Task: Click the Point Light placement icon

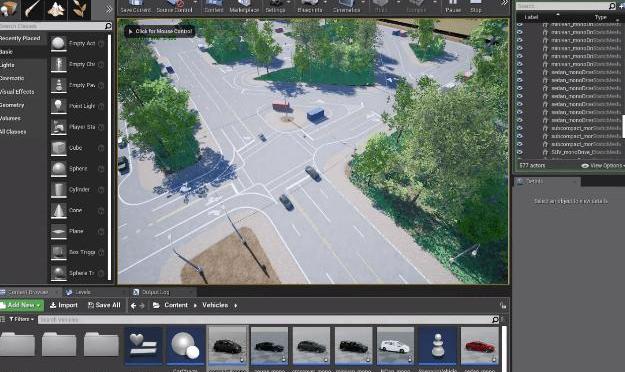Action: pyautogui.click(x=58, y=106)
